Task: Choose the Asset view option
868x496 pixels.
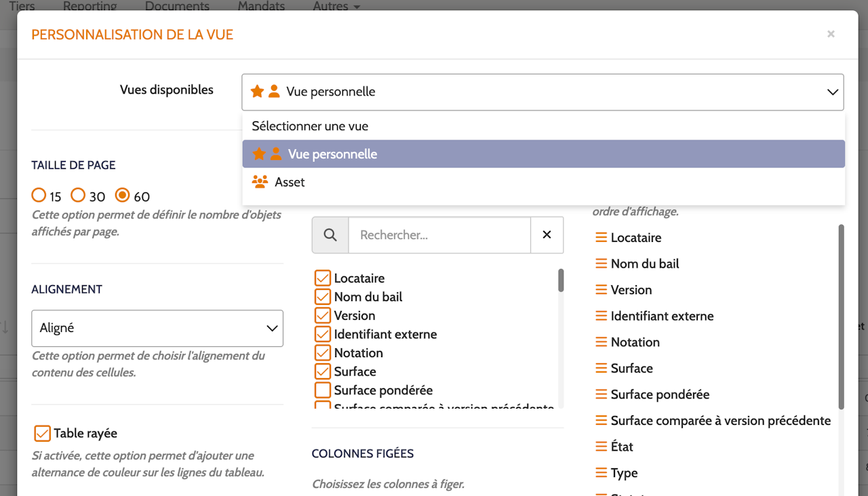Action: pyautogui.click(x=543, y=182)
